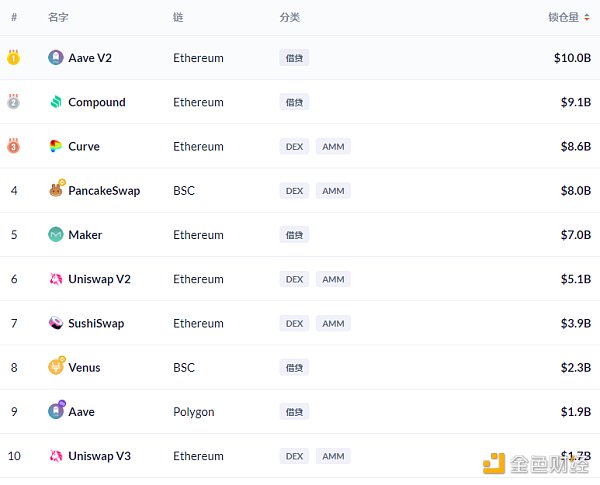Screen dimensions: 600x485
Task: Click the SushiSwap logo icon
Action: (x=56, y=323)
